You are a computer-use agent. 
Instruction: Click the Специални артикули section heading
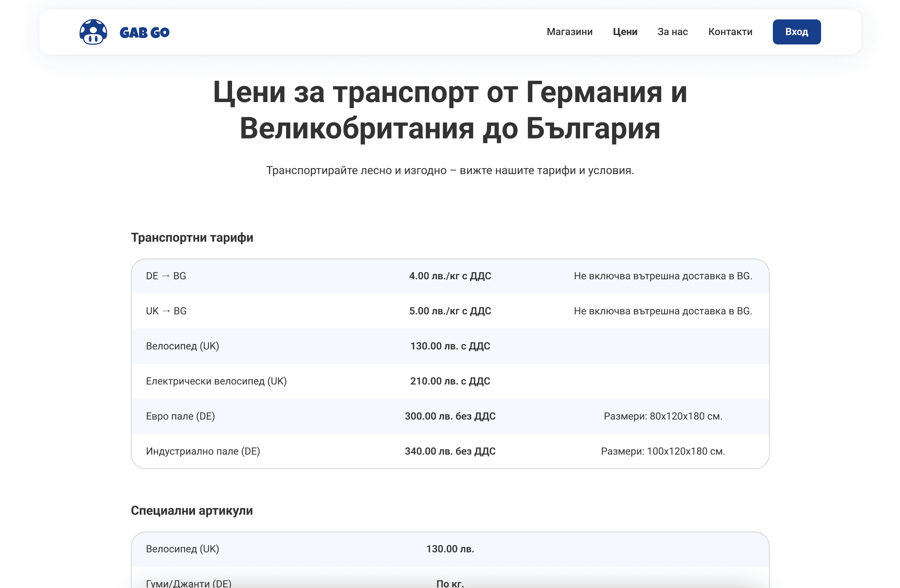[192, 510]
